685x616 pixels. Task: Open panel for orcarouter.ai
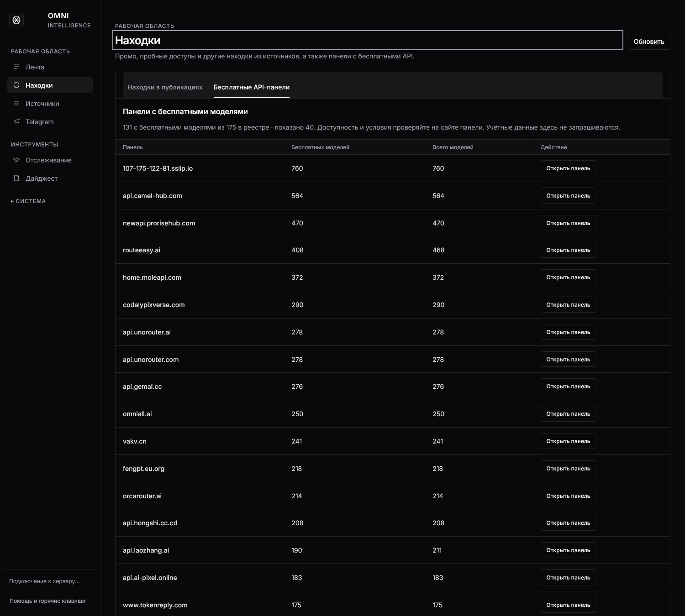568,496
